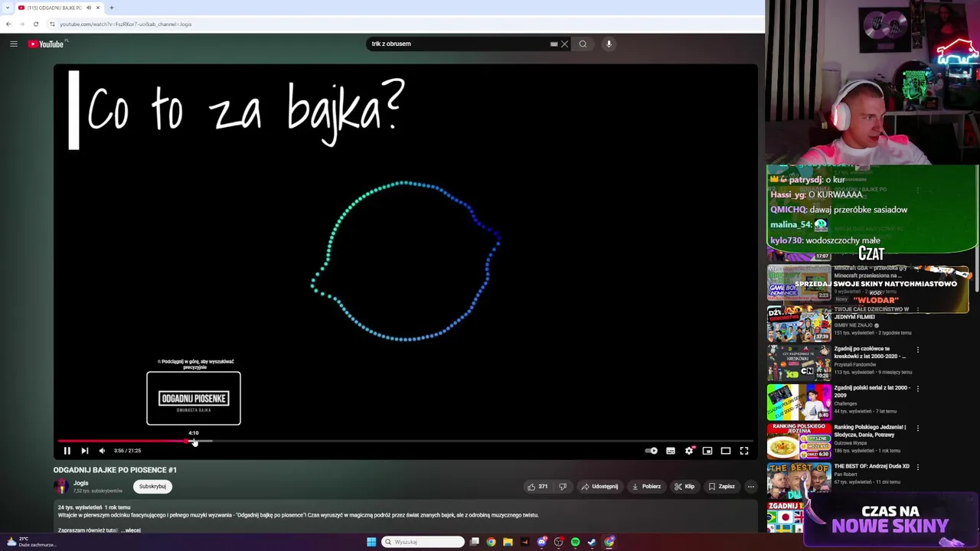Viewport: 980px width, 551px height.
Task: Enter fullscreen mode
Action: (x=744, y=451)
